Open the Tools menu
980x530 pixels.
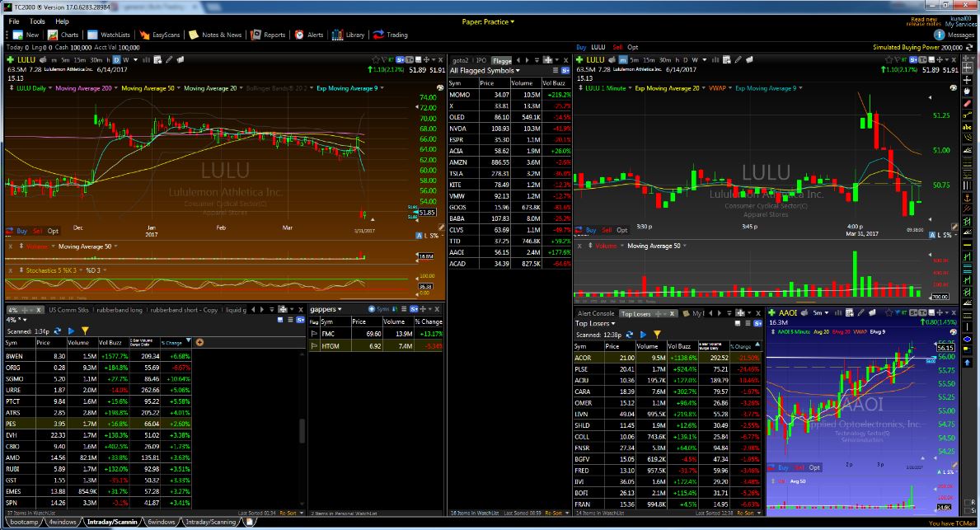(x=37, y=21)
